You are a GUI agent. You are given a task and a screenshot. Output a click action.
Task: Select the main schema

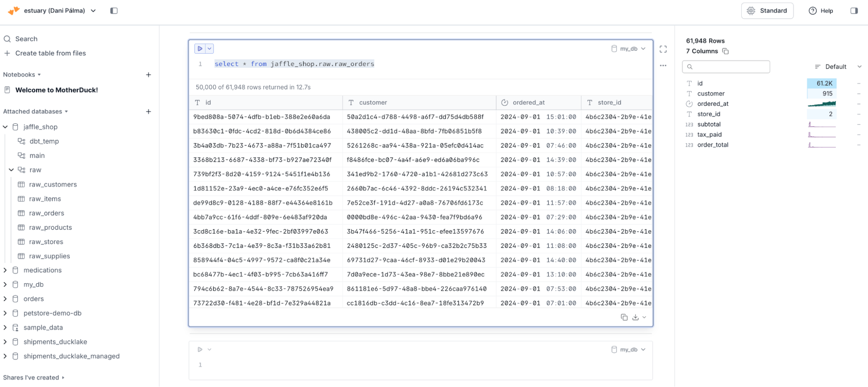pyautogui.click(x=37, y=155)
